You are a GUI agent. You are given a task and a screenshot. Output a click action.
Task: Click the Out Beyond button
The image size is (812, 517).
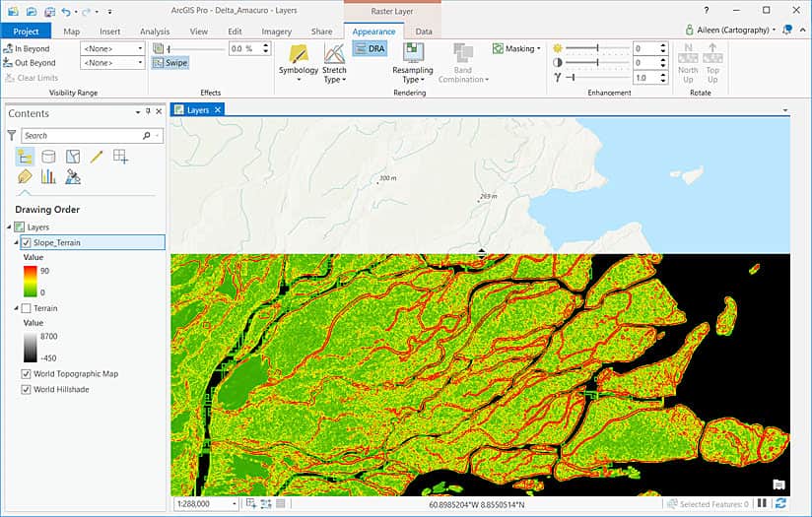pyautogui.click(x=30, y=63)
